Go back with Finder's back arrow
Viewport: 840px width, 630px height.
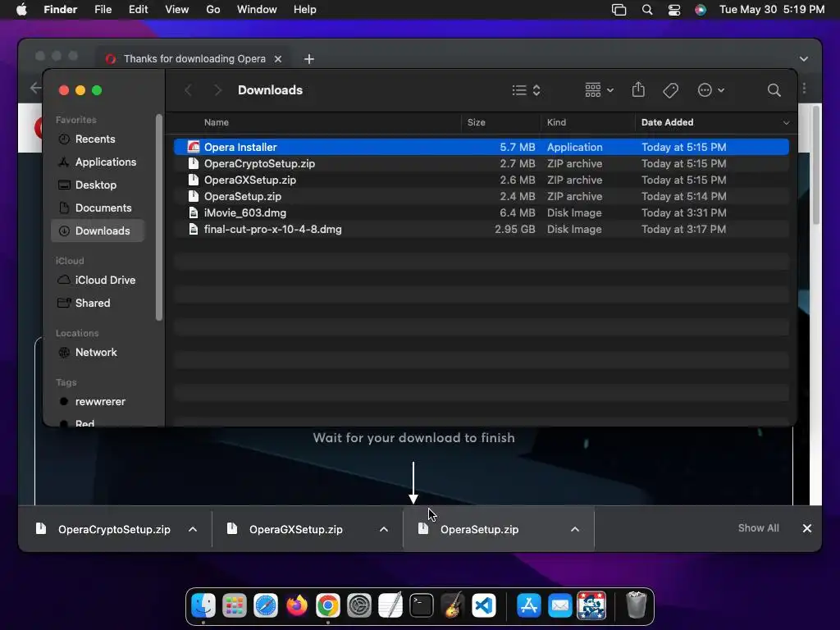click(189, 90)
